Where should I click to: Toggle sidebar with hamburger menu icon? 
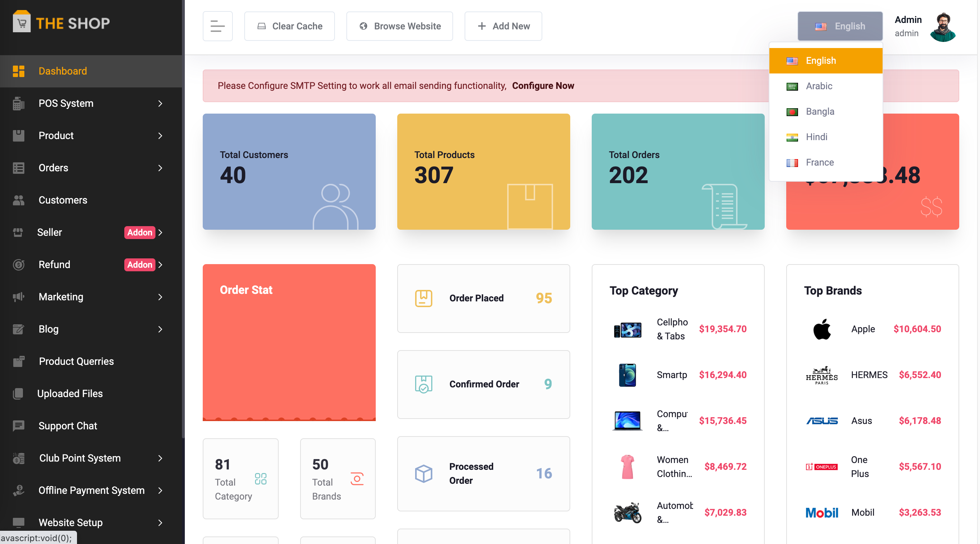click(218, 26)
